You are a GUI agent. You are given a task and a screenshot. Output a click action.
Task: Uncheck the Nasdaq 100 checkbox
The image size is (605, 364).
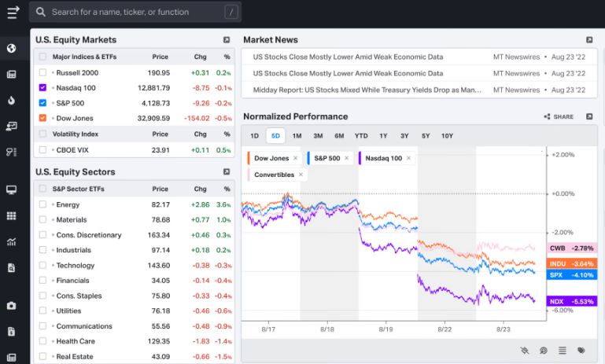coord(42,87)
